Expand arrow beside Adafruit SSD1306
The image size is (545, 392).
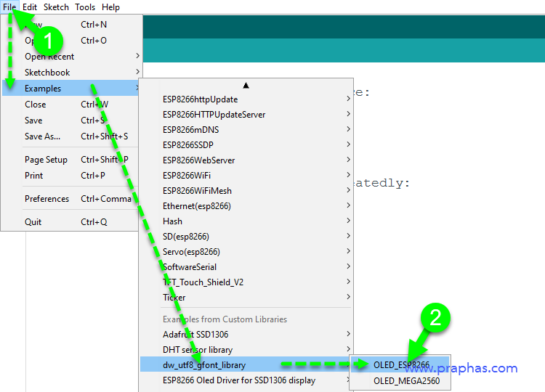point(348,334)
